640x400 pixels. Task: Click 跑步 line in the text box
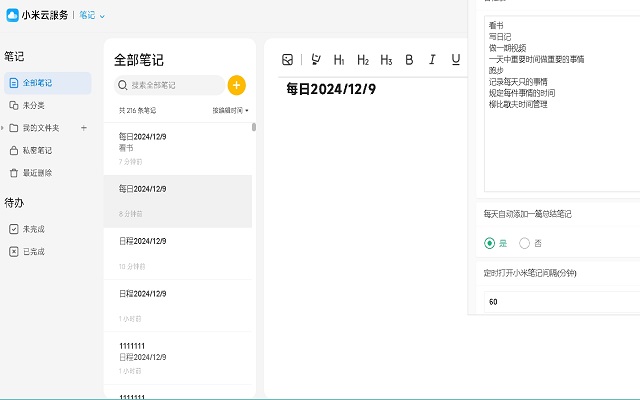coord(496,71)
